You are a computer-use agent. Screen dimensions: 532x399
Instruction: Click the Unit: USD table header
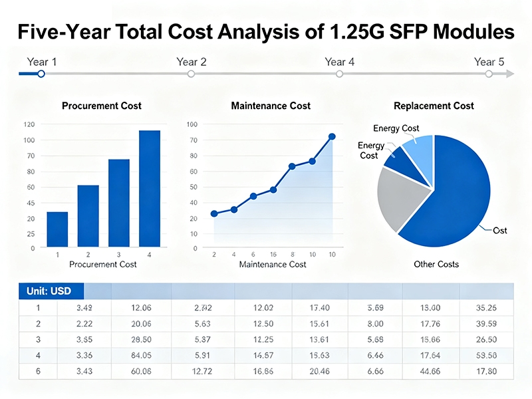(x=51, y=291)
